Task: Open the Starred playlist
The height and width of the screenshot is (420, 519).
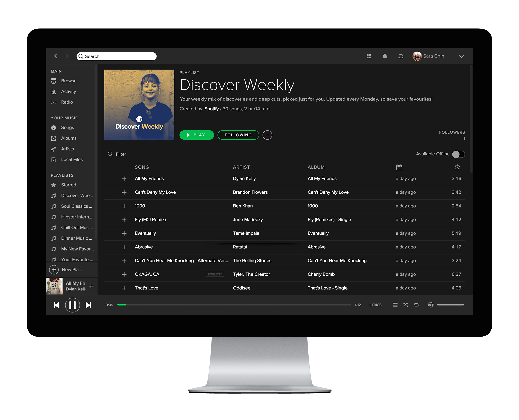Action: coord(69,185)
